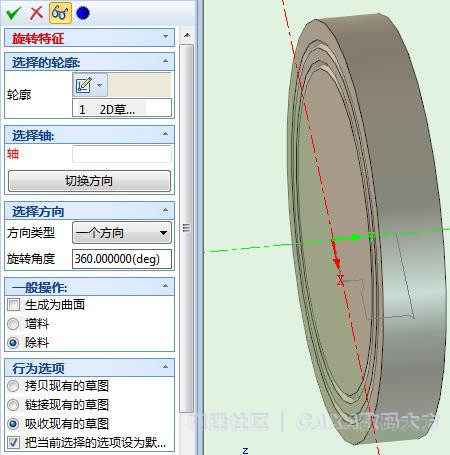Enable the 生成为曲面 checkbox
Image resolution: width=450 pixels, height=455 pixels.
pyautogui.click(x=14, y=304)
